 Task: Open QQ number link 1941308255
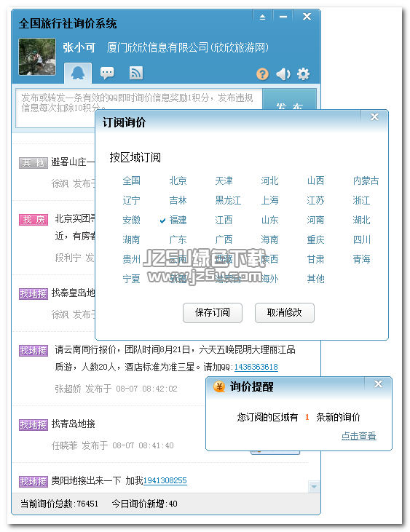point(165,481)
